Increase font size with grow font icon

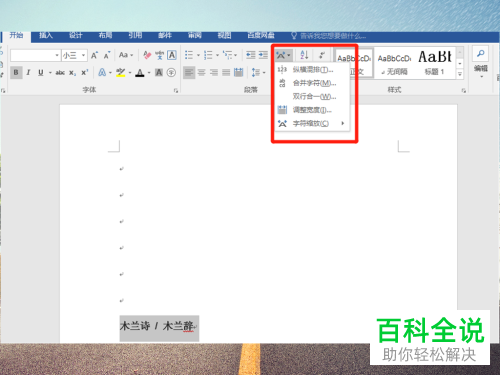(95, 55)
